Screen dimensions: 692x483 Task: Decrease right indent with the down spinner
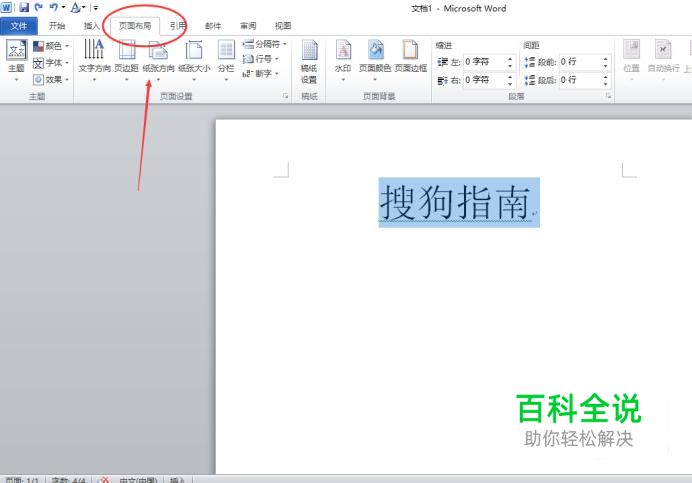510,83
